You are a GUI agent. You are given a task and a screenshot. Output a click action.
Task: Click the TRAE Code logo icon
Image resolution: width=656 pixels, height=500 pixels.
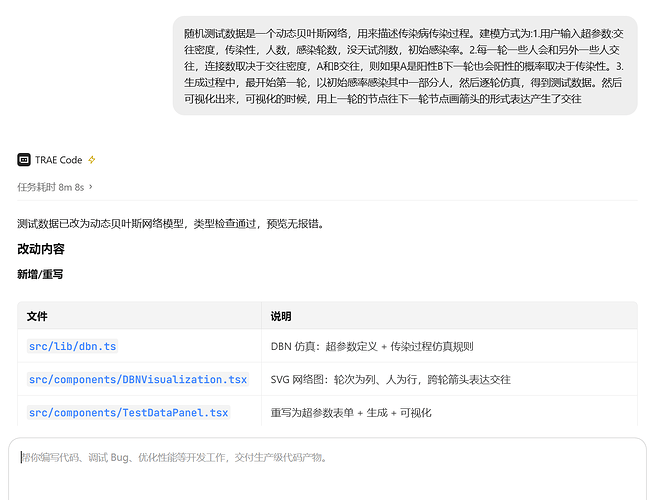(24, 160)
